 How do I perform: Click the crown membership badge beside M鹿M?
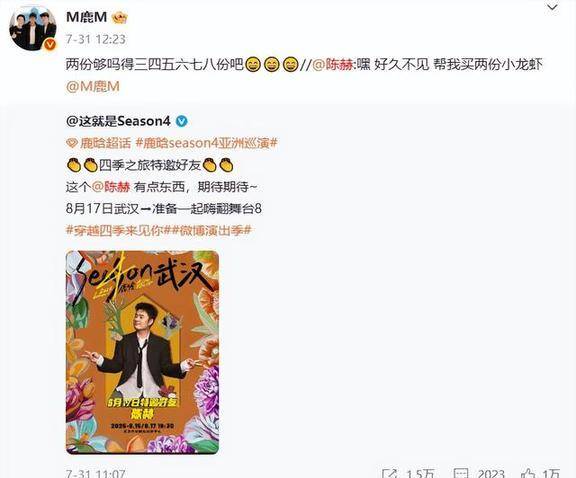click(x=120, y=17)
